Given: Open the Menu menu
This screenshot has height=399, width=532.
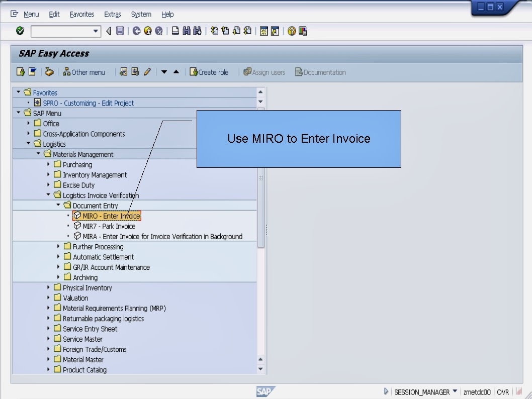Looking at the screenshot, I should pos(31,14).
